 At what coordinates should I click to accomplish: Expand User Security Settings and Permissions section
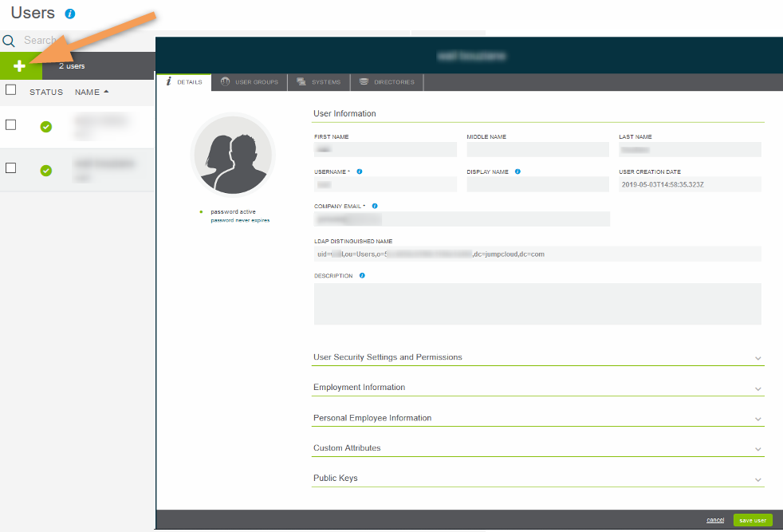538,357
